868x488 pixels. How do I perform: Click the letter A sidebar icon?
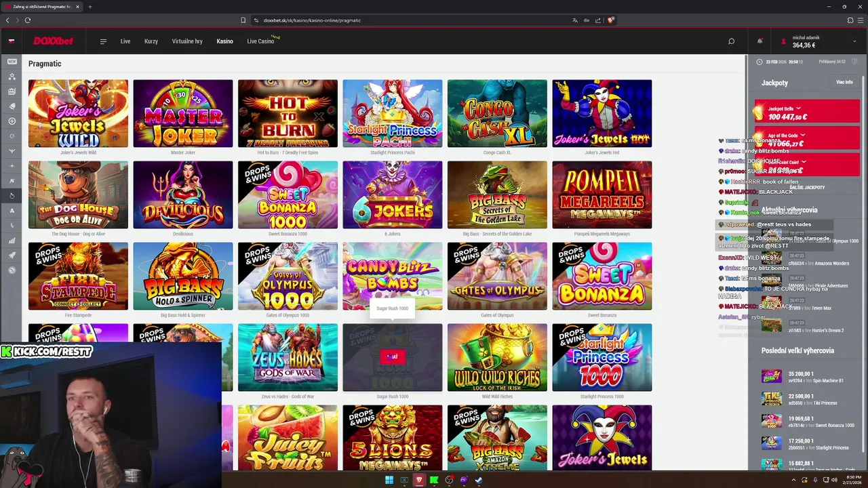click(12, 211)
